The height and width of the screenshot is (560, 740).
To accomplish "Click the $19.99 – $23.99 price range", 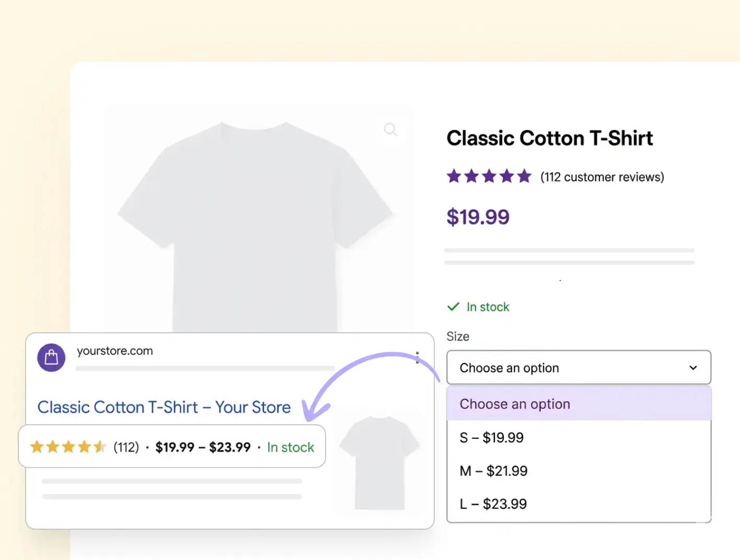I will (x=203, y=447).
